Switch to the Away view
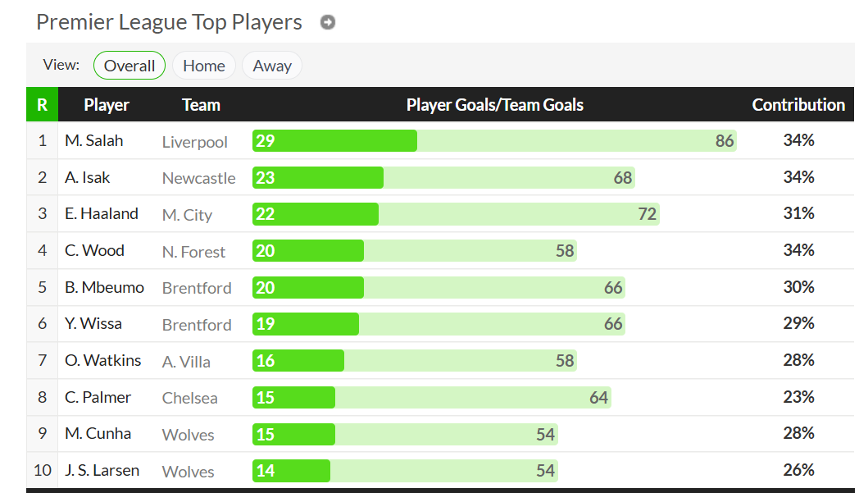This screenshot has height=493, width=868. click(272, 66)
